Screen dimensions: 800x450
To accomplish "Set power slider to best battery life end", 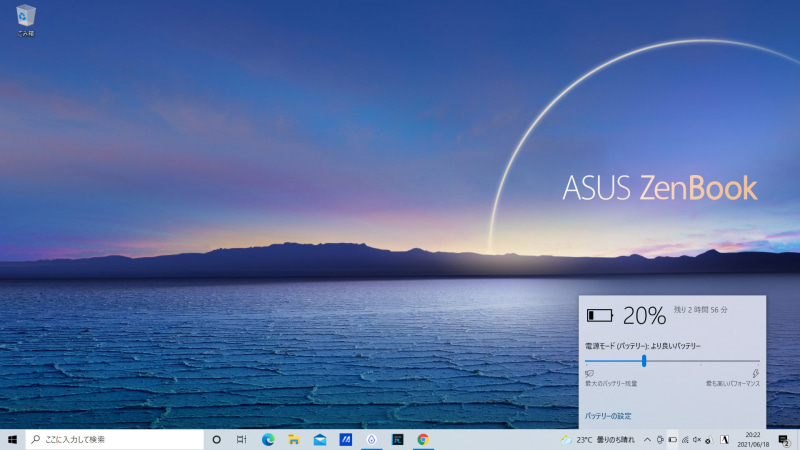I will point(586,361).
